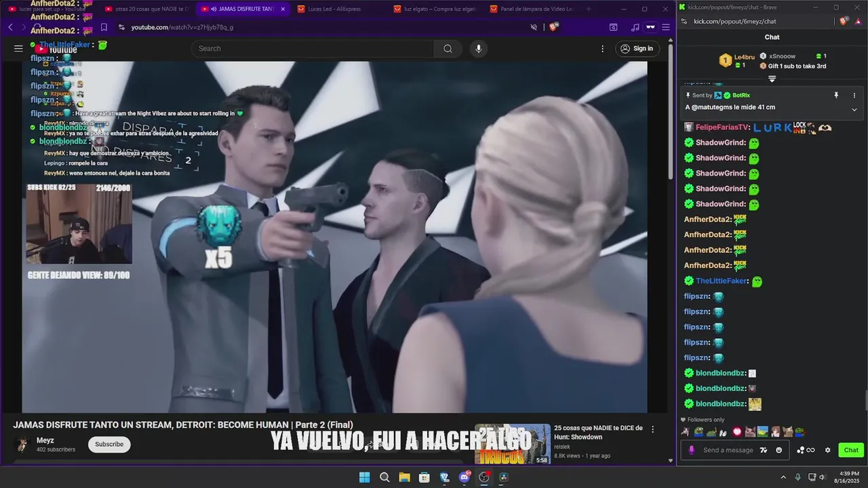
Task: Switch to 'Panel de lámpara de Video' tab
Action: (532, 9)
